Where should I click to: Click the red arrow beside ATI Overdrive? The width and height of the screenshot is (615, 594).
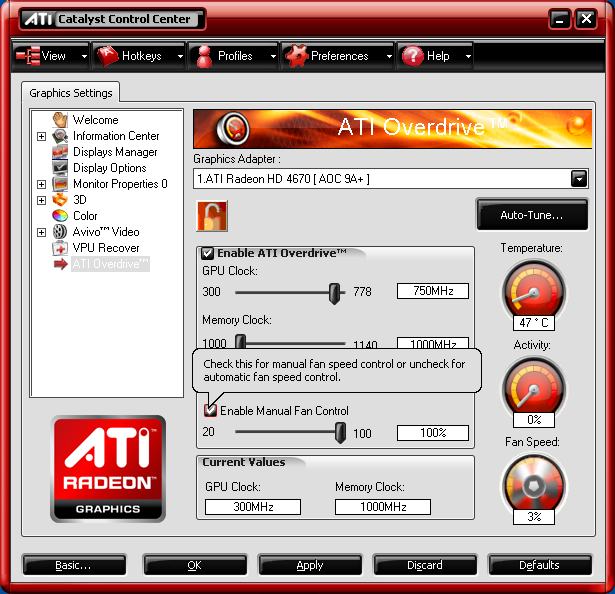[x=60, y=264]
